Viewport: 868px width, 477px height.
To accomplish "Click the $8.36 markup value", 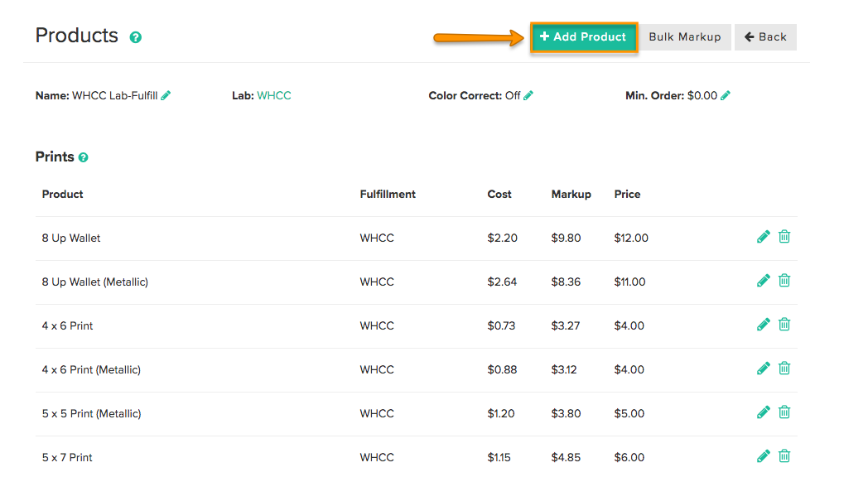I will pyautogui.click(x=566, y=282).
